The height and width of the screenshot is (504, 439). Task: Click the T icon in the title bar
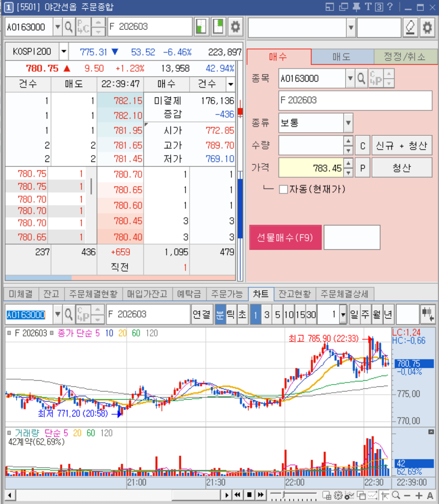368,6
